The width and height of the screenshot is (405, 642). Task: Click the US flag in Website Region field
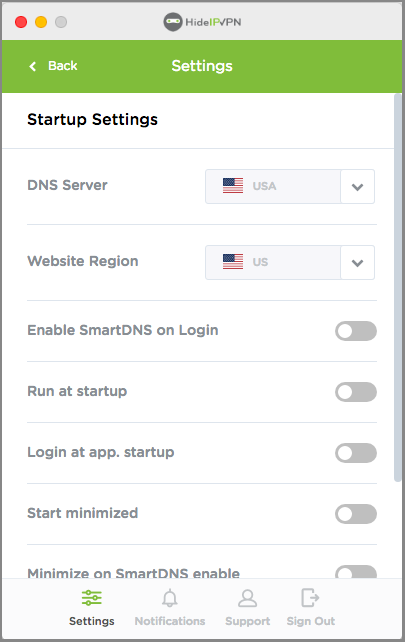(x=233, y=262)
